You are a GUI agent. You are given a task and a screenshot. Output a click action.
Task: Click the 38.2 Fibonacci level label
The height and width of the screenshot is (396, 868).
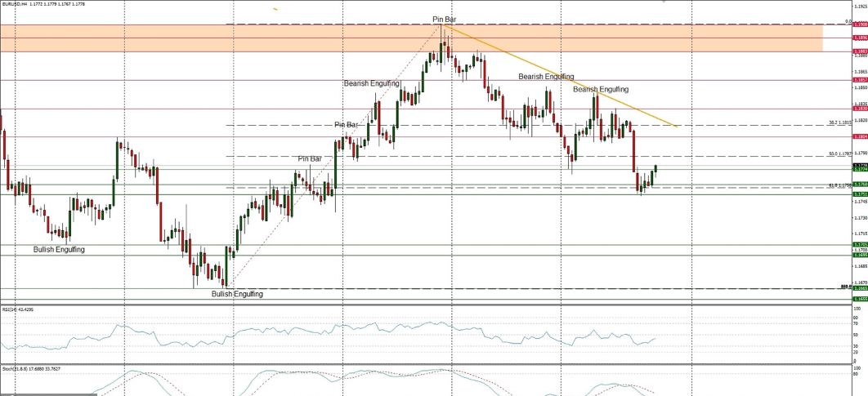[840, 123]
